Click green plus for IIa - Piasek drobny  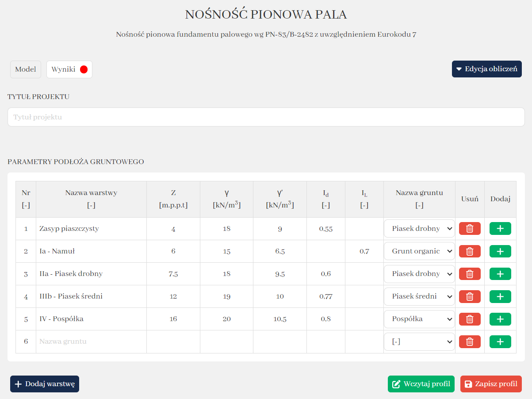(500, 274)
